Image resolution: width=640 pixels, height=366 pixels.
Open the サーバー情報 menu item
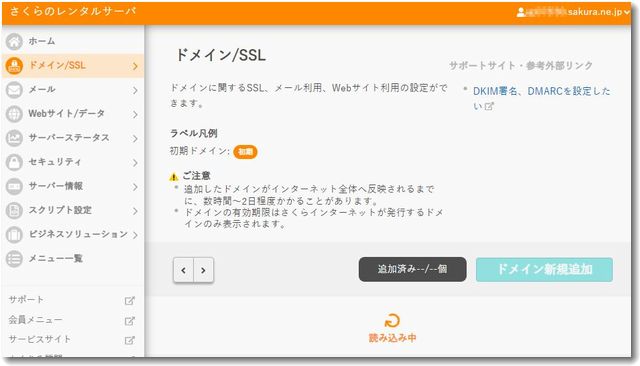[x=73, y=186]
